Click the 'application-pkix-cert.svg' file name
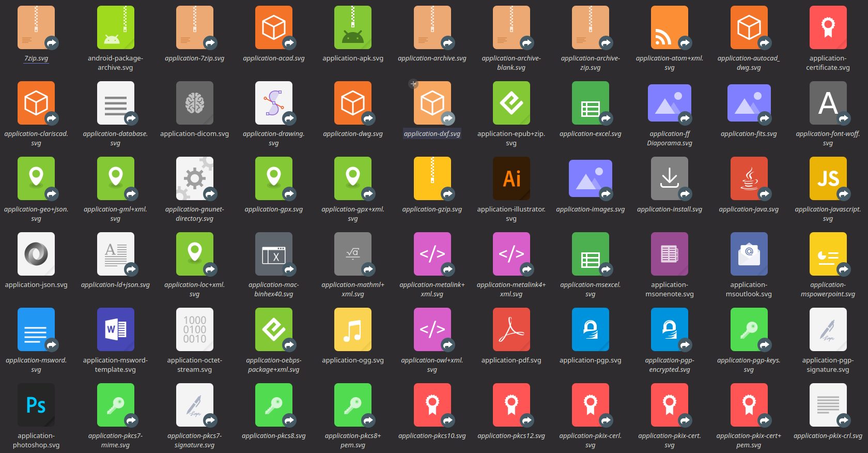The width and height of the screenshot is (868, 453). 670,441
